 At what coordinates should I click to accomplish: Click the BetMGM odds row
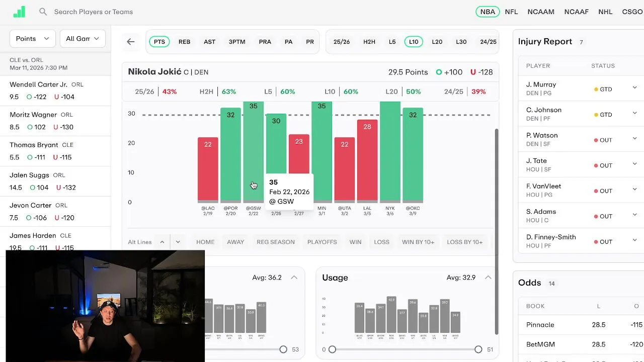tap(581, 344)
